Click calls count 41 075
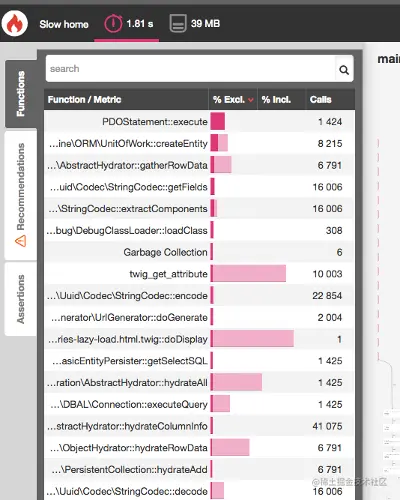The image size is (400, 500). [x=327, y=426]
